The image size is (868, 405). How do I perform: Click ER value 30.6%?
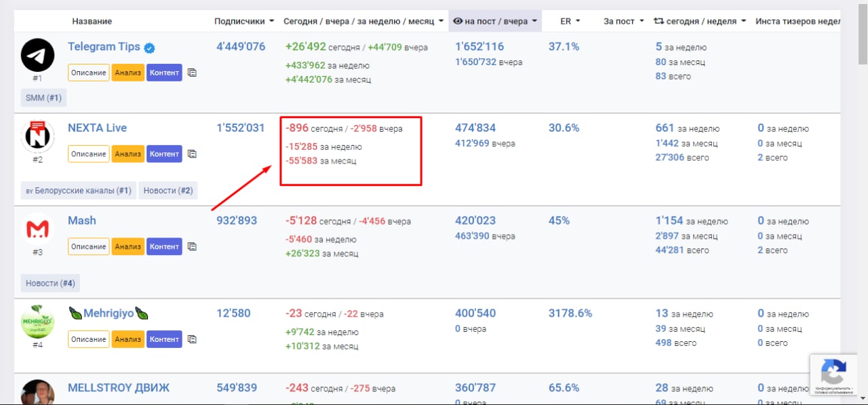coord(564,128)
